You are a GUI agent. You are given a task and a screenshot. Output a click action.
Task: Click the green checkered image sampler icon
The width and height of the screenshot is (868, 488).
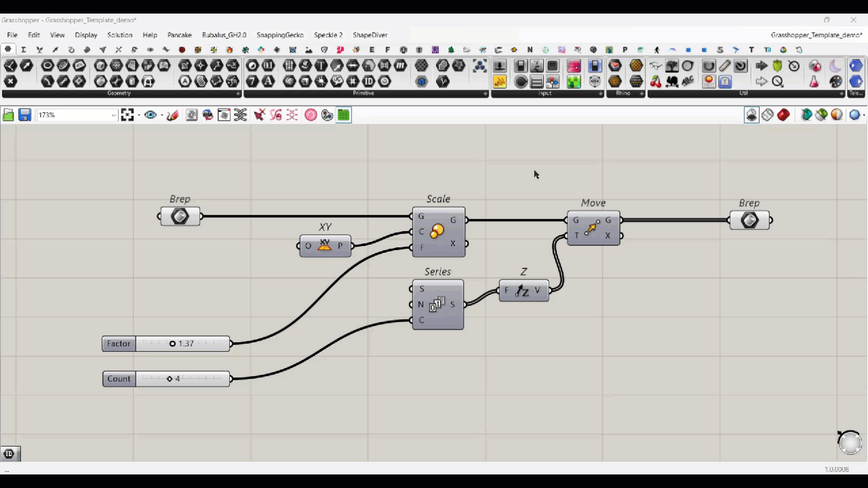pos(574,81)
